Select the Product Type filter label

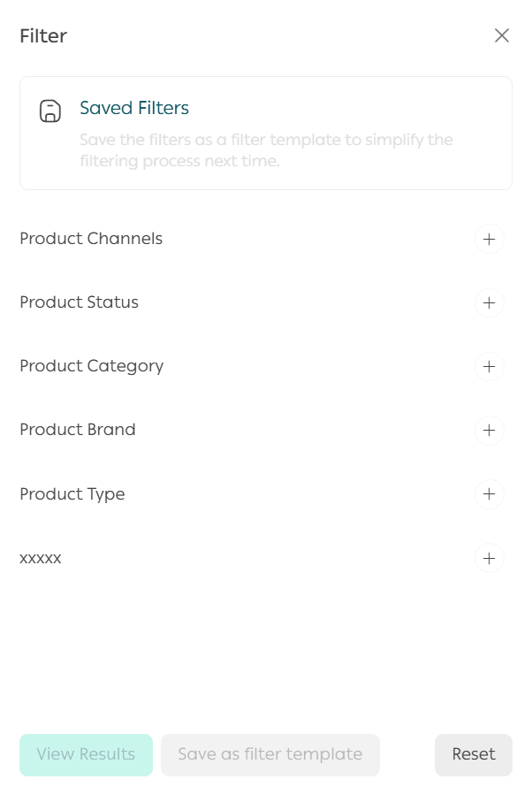(x=72, y=494)
